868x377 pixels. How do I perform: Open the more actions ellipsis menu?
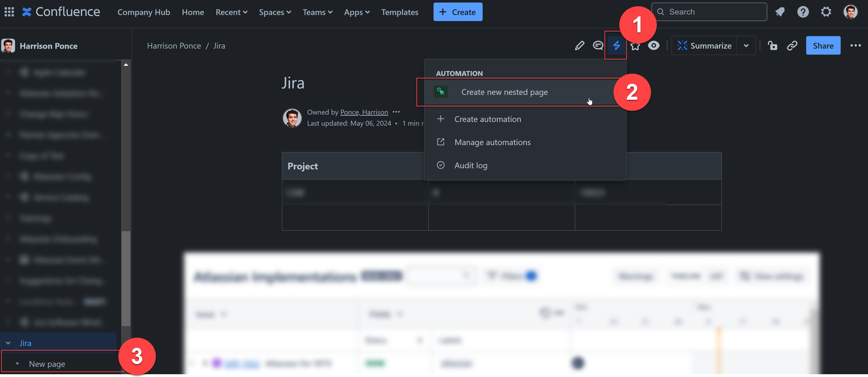[x=856, y=45]
